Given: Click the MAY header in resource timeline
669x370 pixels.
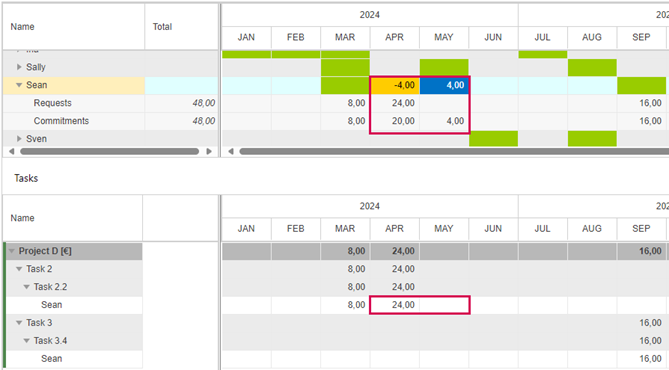Looking at the screenshot, I should point(444,38).
